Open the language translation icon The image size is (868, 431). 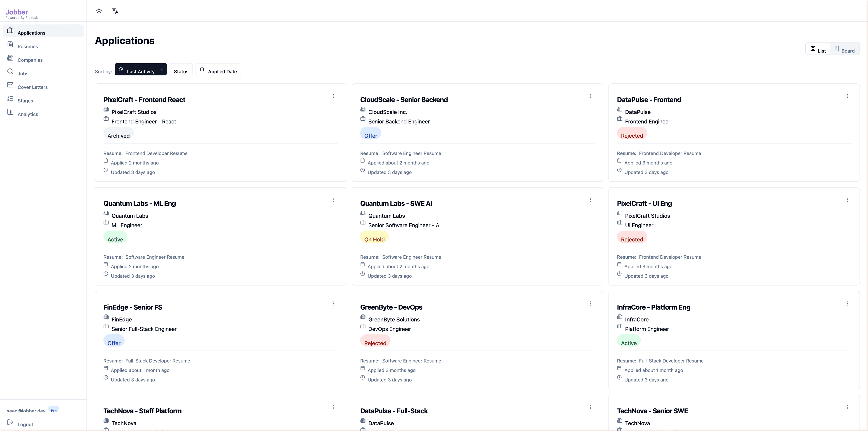tap(115, 10)
